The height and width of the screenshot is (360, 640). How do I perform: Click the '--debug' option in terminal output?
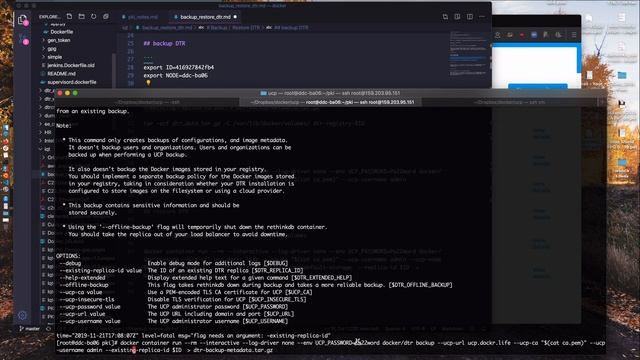coord(70,263)
